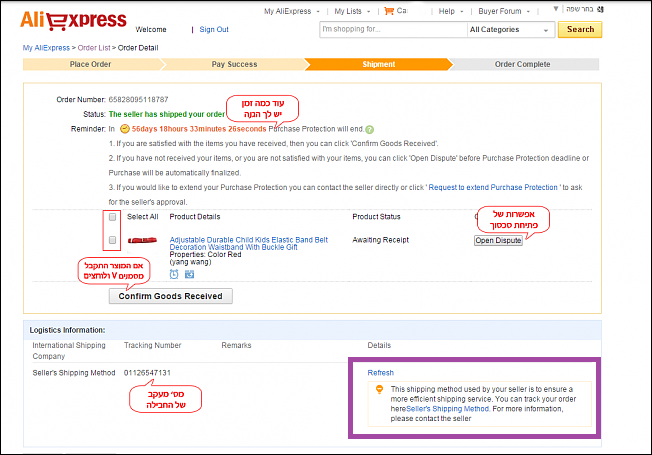Viewport: 652px width, 455px height.
Task: Click the Pay Success step
Action: 234,64
